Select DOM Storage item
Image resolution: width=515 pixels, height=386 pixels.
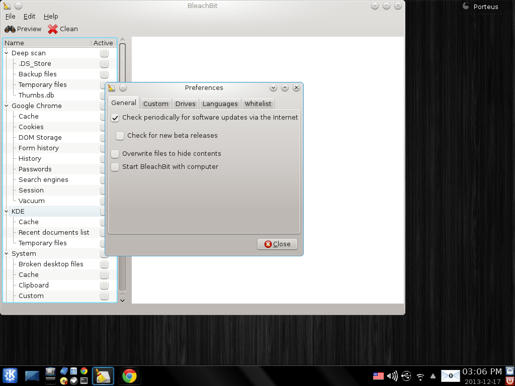click(x=40, y=138)
